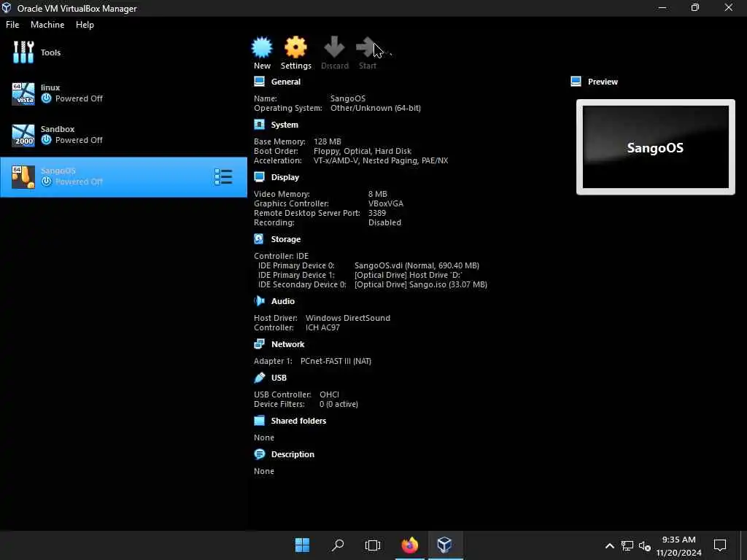The width and height of the screenshot is (747, 560).
Task: Open the notification center icon
Action: point(720,545)
